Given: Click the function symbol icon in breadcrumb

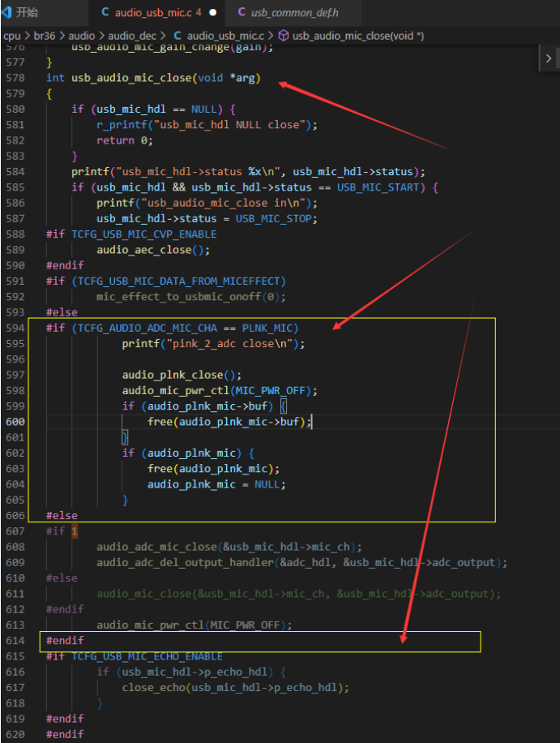Looking at the screenshot, I should tap(283, 36).
